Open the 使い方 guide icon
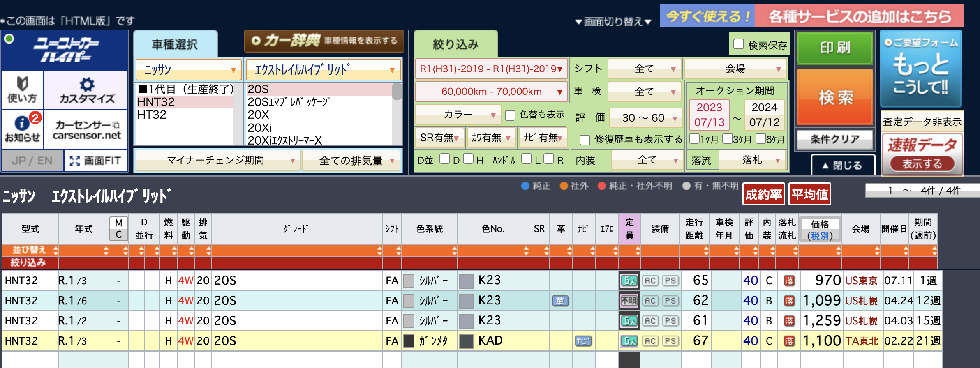Image resolution: width=980 pixels, height=368 pixels. [22, 90]
